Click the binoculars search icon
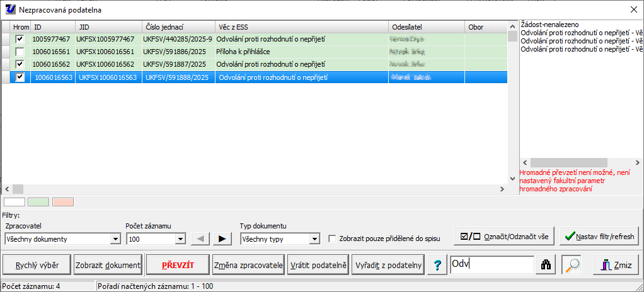 click(546, 265)
